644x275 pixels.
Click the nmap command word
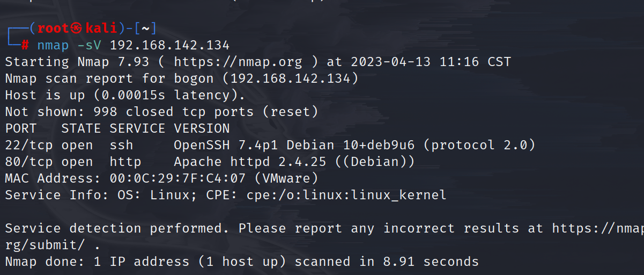tap(53, 46)
